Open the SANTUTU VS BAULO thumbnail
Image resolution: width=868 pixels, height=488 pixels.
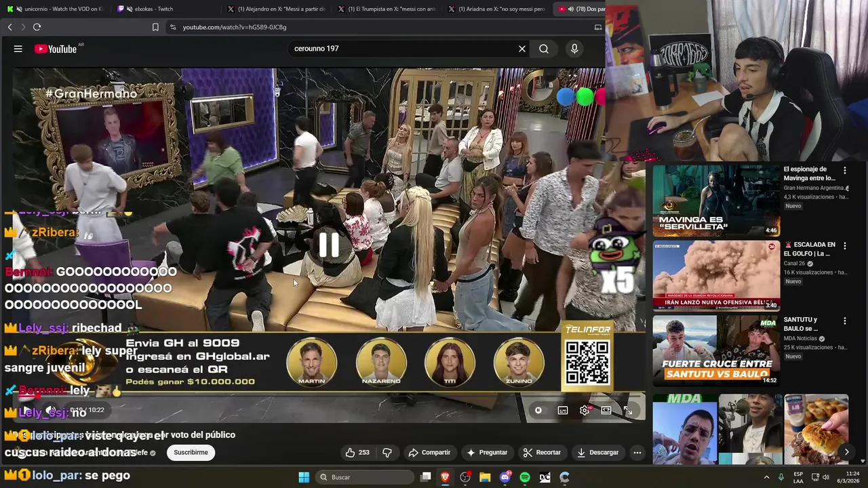pyautogui.click(x=716, y=351)
